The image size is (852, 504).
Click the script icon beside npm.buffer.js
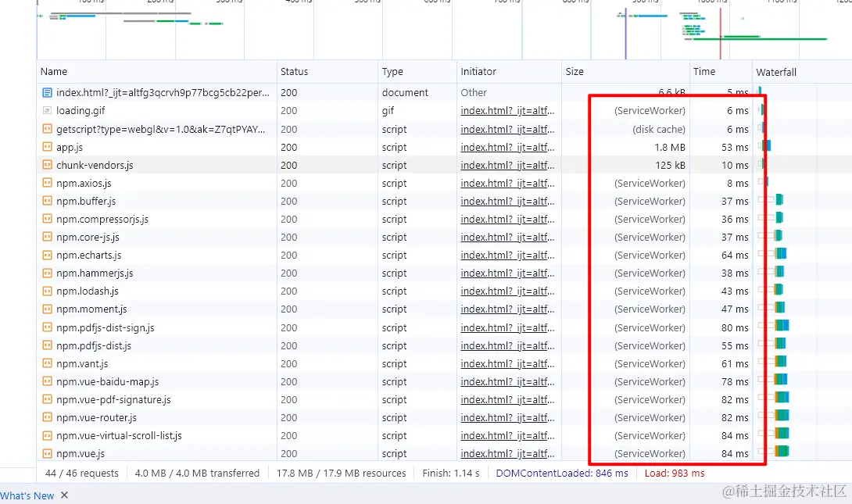click(47, 201)
